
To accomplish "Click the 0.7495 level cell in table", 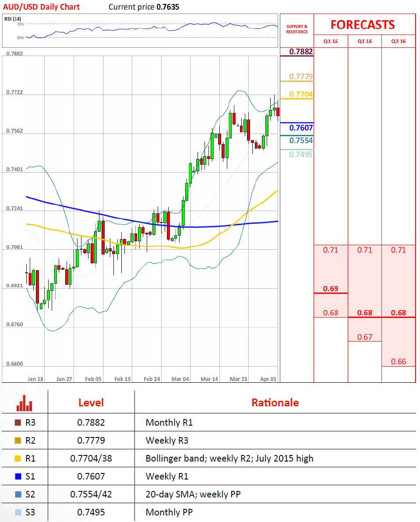I will click(x=91, y=513).
